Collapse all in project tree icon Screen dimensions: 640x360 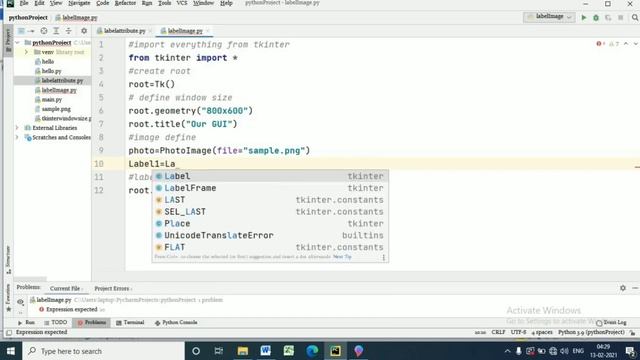pos(69,31)
